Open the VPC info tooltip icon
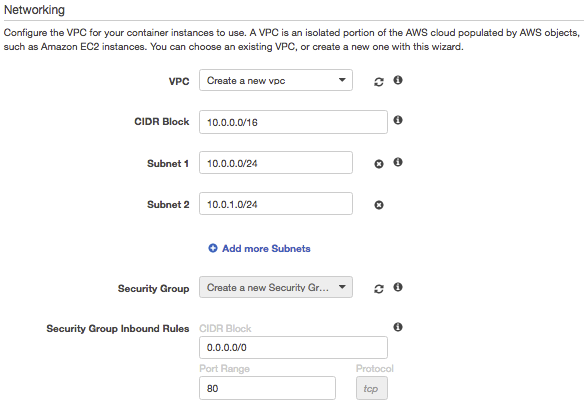This screenshot has width=588, height=418. coord(398,80)
